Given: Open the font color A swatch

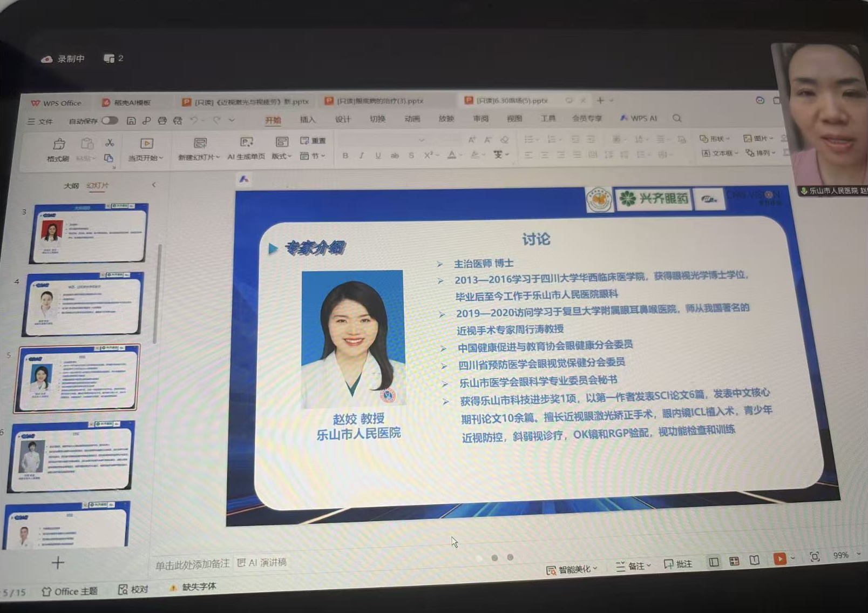Looking at the screenshot, I should pos(452,155).
